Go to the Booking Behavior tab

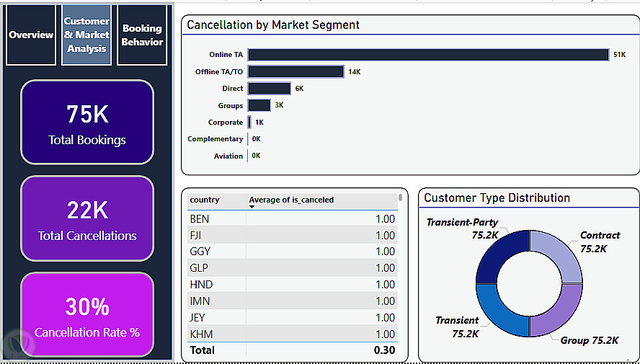[142, 35]
